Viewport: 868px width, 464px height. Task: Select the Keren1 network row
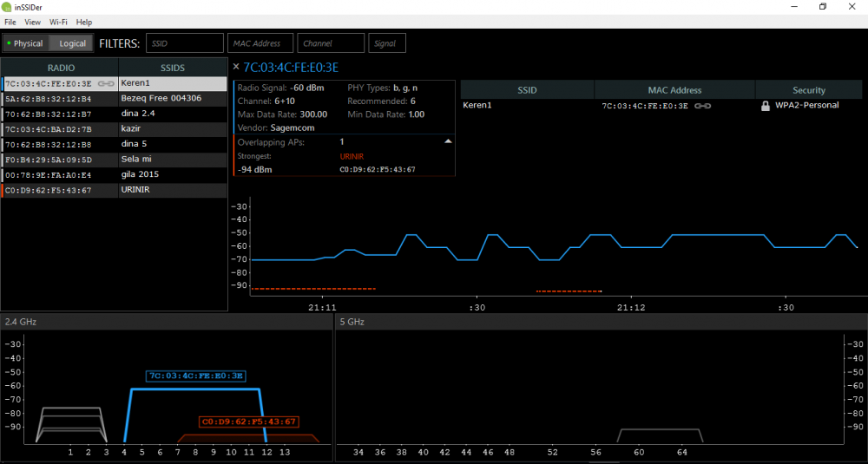(x=114, y=83)
